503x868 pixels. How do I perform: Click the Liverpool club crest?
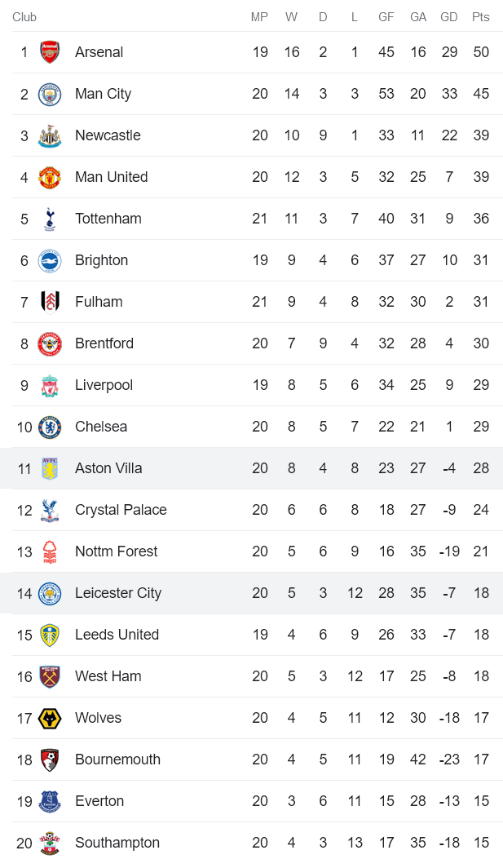point(50,385)
